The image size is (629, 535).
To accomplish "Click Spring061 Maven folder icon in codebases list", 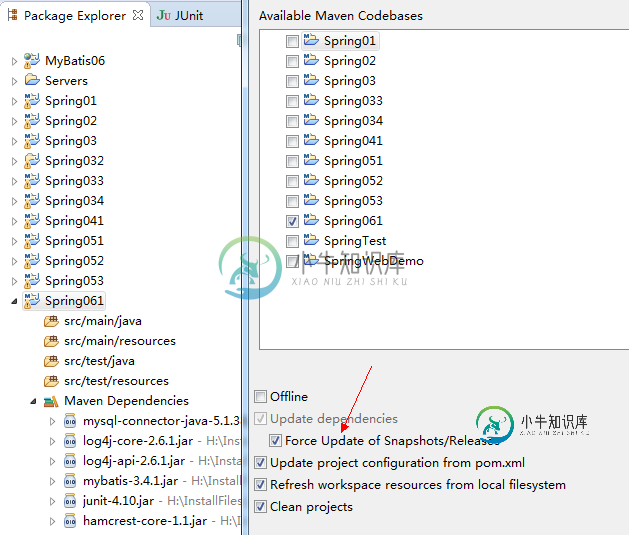I will [x=311, y=220].
